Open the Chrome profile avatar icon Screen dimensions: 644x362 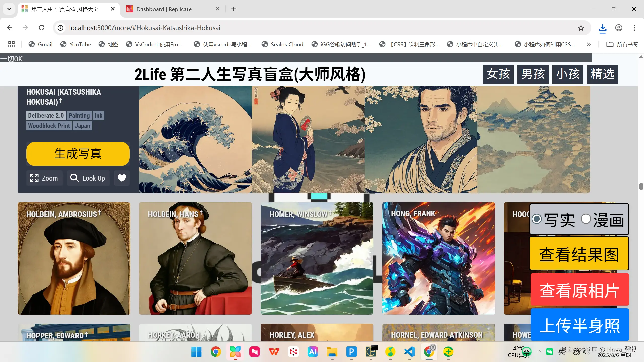pyautogui.click(x=619, y=28)
